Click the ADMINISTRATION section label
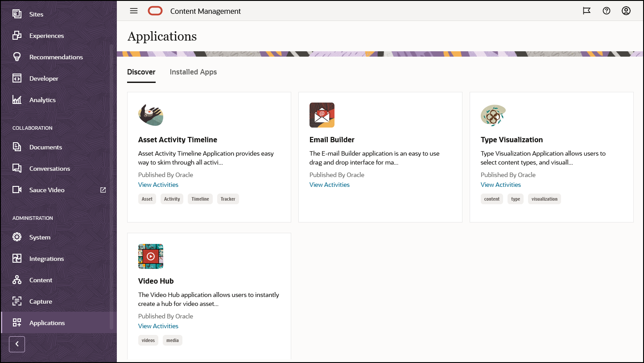 (x=33, y=218)
